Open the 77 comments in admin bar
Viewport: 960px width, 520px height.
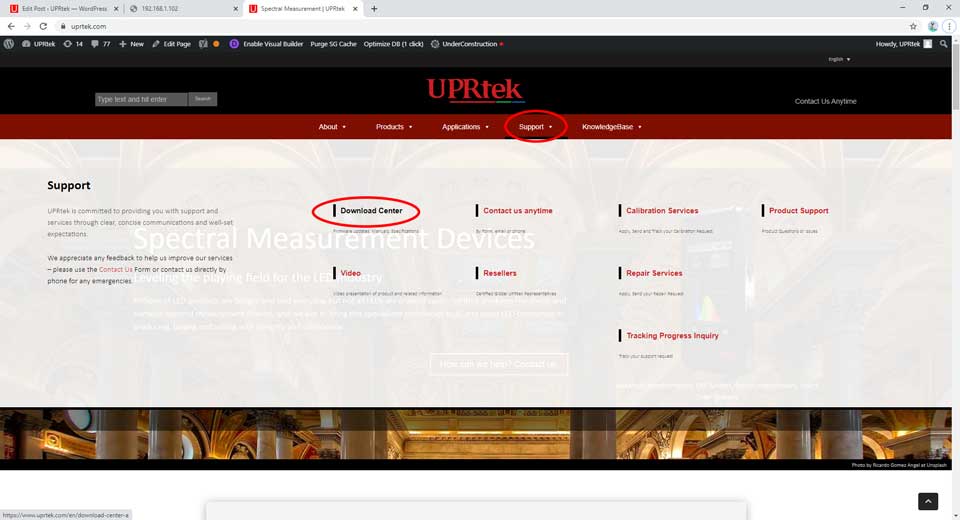pyautogui.click(x=101, y=44)
